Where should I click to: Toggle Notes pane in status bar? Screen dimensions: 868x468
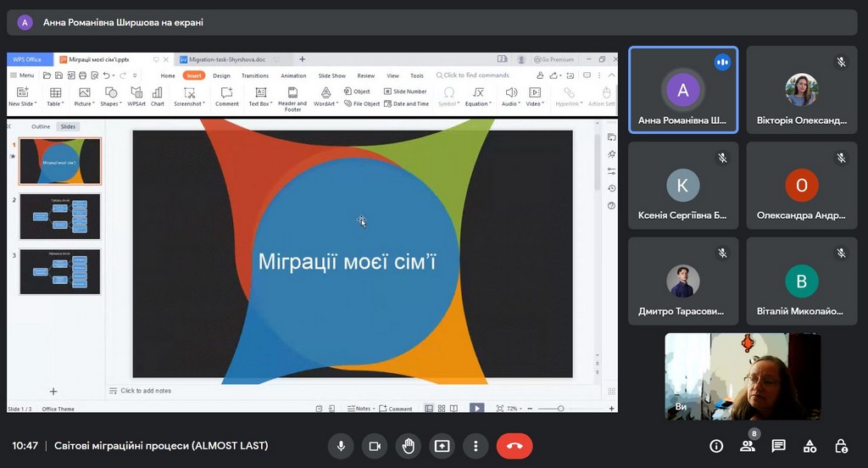359,409
